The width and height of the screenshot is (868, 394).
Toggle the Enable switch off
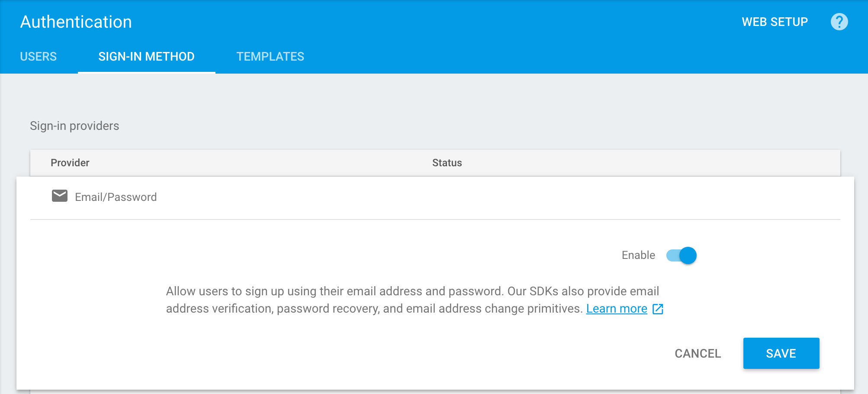[x=682, y=255]
